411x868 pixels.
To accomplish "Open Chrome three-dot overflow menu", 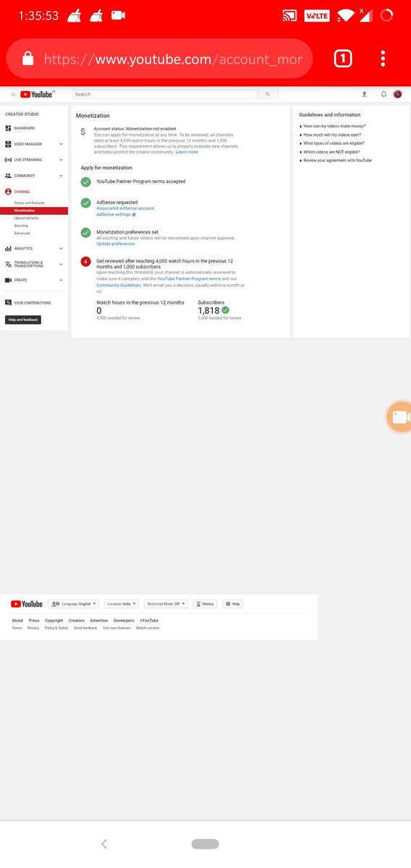I will pyautogui.click(x=383, y=59).
